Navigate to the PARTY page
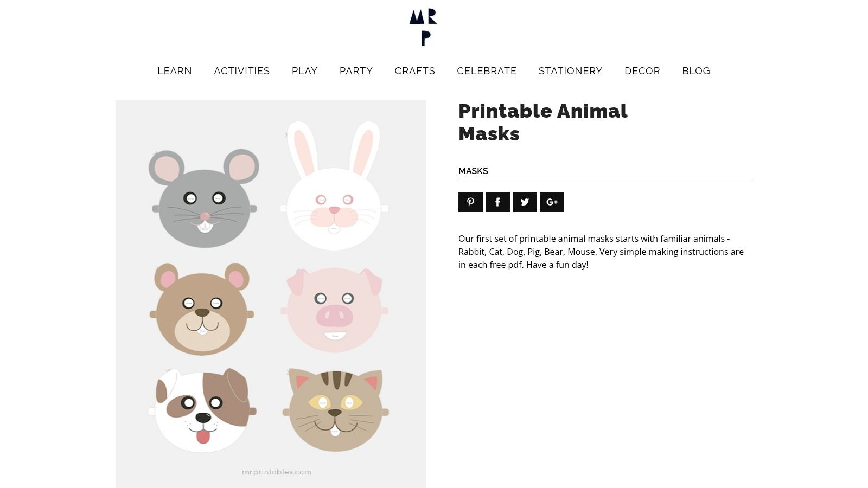 coord(356,71)
